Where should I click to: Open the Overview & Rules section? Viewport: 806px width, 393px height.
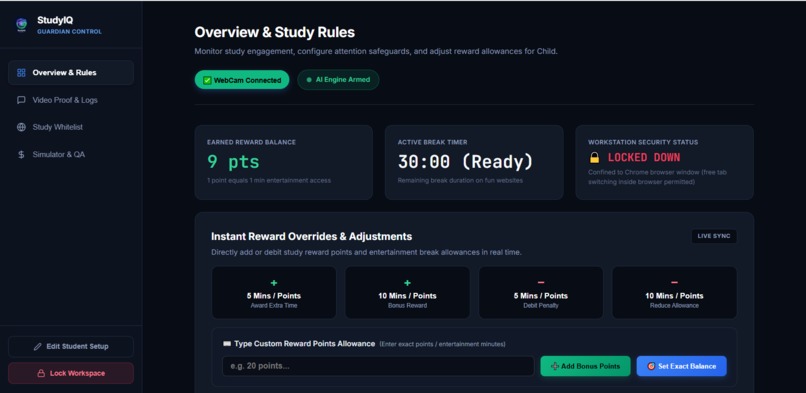click(x=71, y=72)
